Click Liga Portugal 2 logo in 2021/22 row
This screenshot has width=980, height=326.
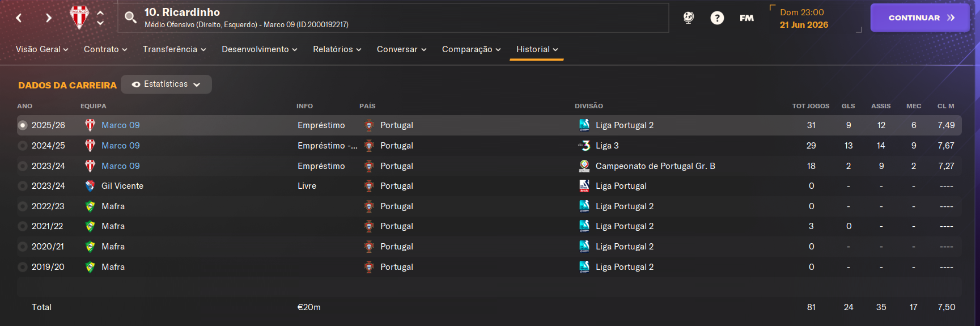584,226
